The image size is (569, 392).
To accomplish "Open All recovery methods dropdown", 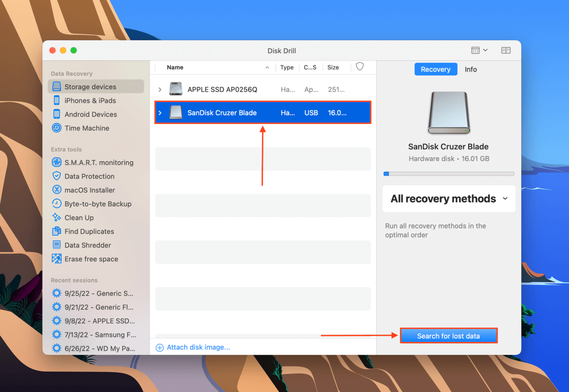I will 449,199.
